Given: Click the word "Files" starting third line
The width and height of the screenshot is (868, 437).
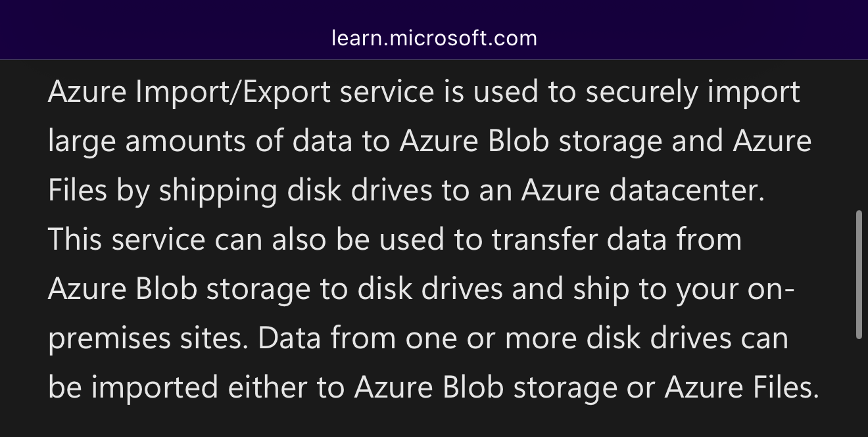Looking at the screenshot, I should coord(78,191).
